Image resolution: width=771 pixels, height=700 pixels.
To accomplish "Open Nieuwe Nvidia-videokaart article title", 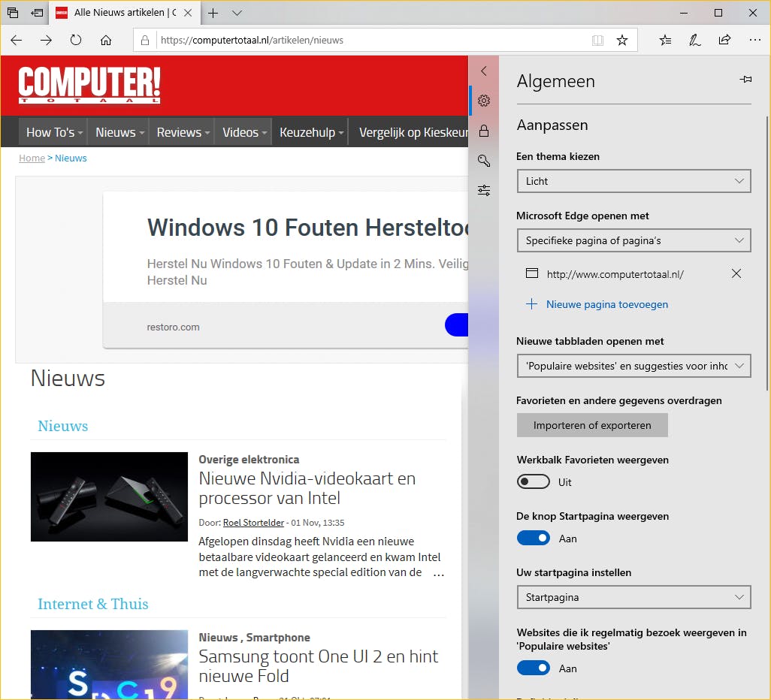I will click(x=307, y=488).
